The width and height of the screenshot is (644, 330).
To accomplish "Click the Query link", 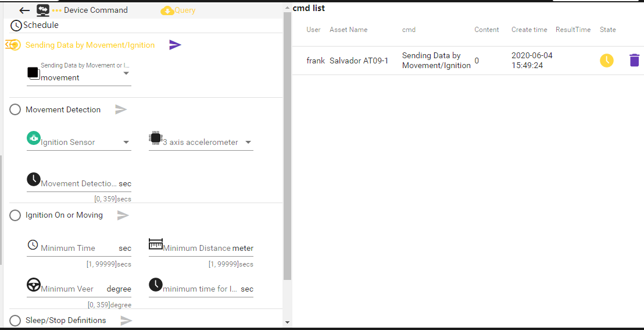I will tap(185, 10).
